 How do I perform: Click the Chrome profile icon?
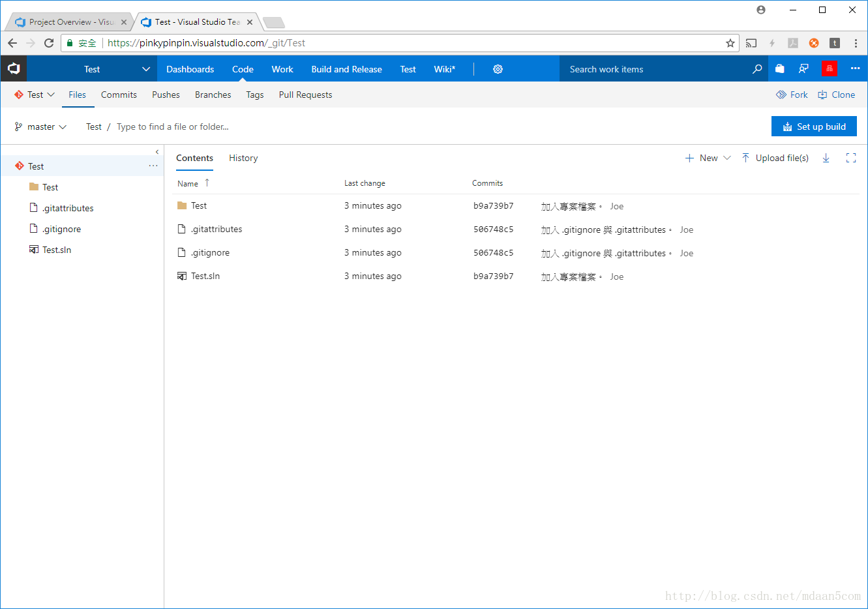[x=761, y=10]
